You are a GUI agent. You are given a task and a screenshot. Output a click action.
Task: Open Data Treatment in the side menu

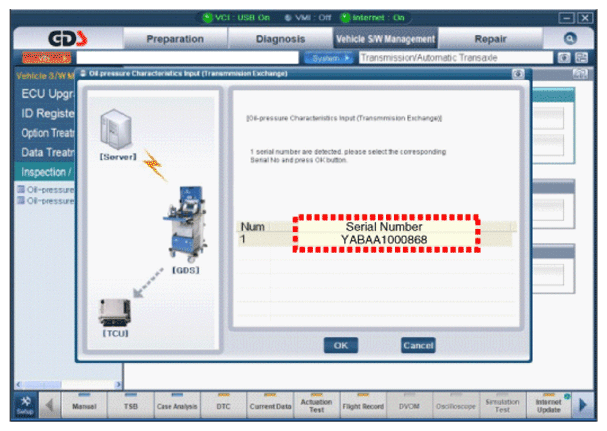coord(47,152)
